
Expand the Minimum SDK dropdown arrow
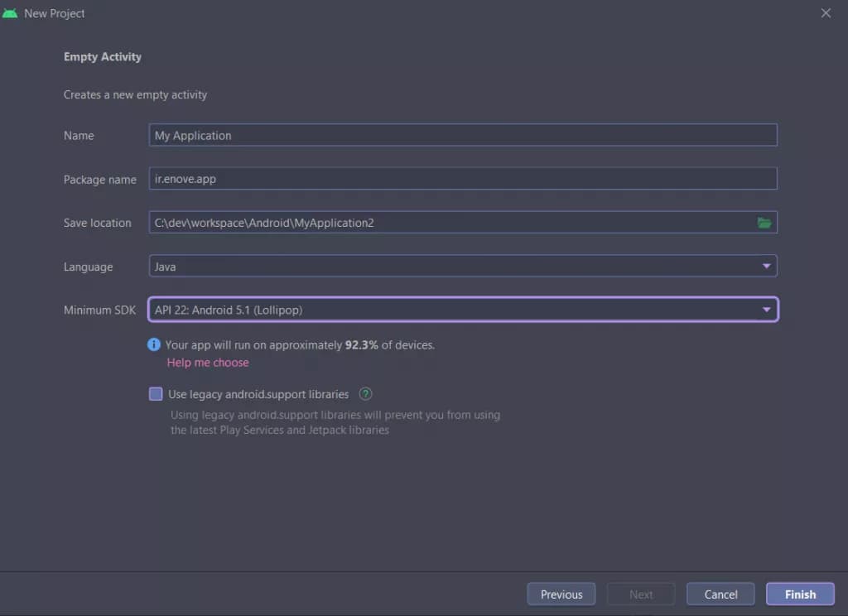pos(766,310)
